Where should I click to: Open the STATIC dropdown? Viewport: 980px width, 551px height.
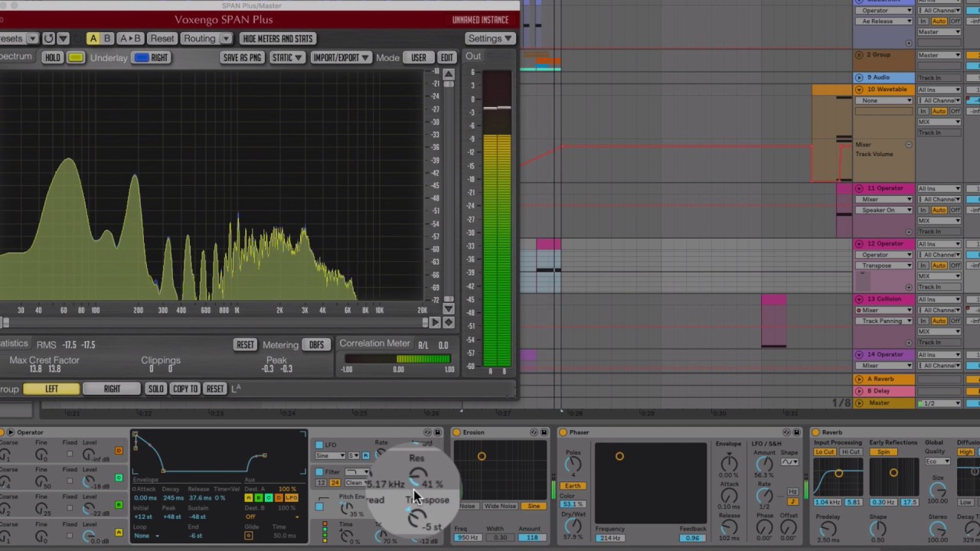(286, 57)
